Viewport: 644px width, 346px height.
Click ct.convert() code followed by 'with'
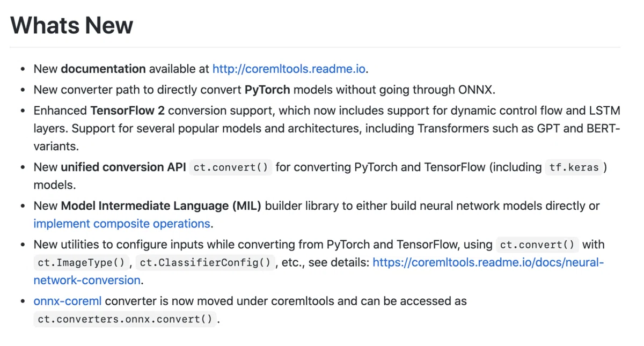coord(537,245)
